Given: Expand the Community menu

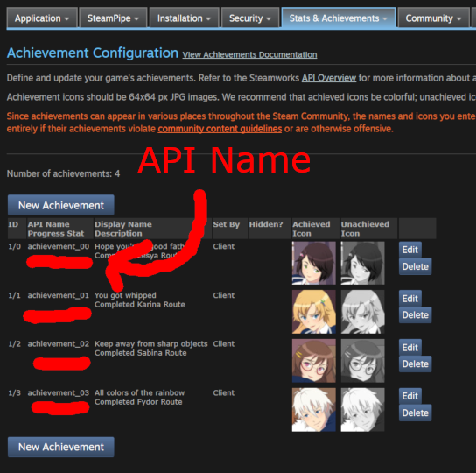Looking at the screenshot, I should point(433,18).
